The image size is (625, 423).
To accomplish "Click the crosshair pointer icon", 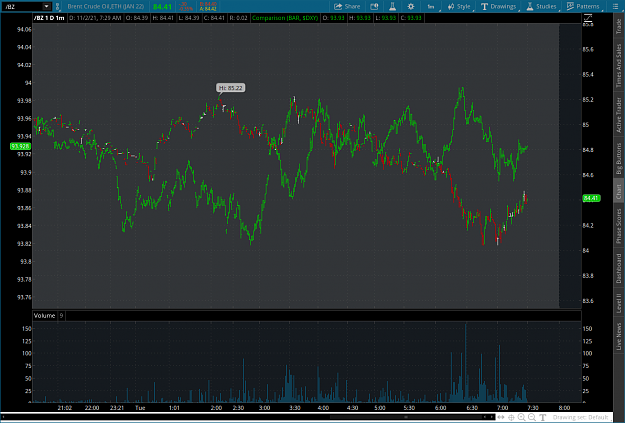I will pos(511,417).
